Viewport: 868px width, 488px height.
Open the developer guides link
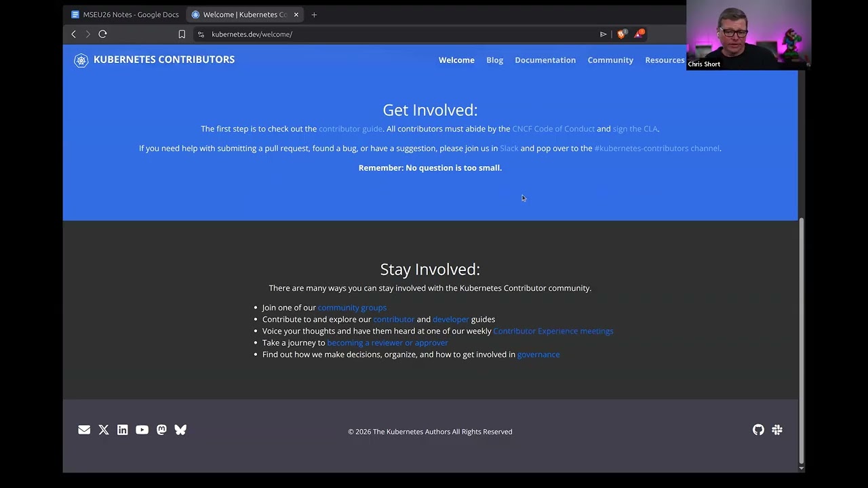[451, 319]
